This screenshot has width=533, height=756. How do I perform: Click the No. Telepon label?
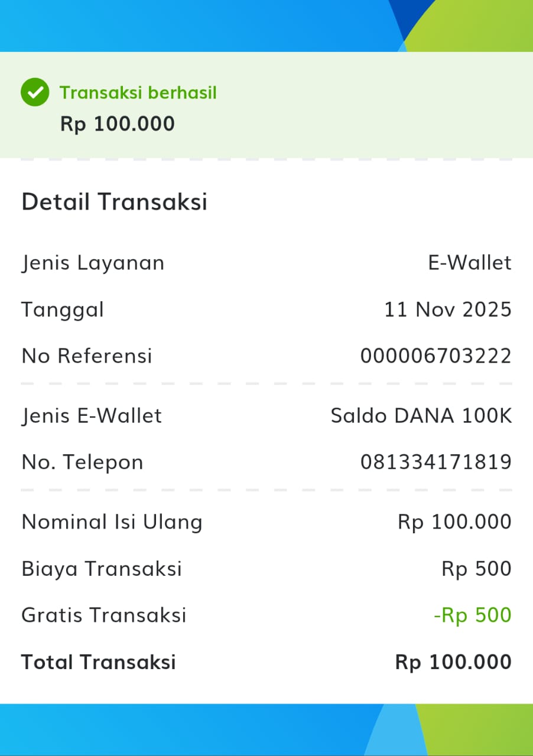click(x=83, y=462)
